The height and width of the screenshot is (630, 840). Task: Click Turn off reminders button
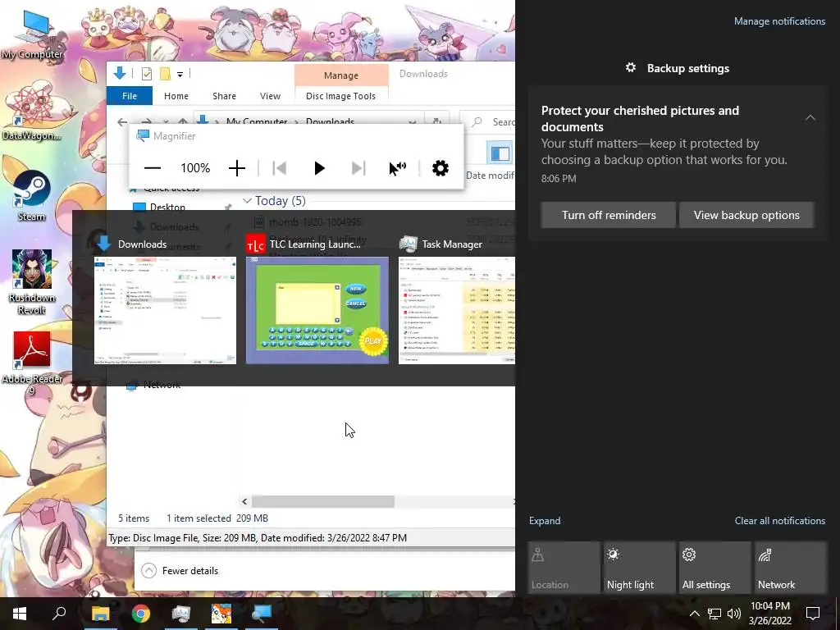coord(609,215)
